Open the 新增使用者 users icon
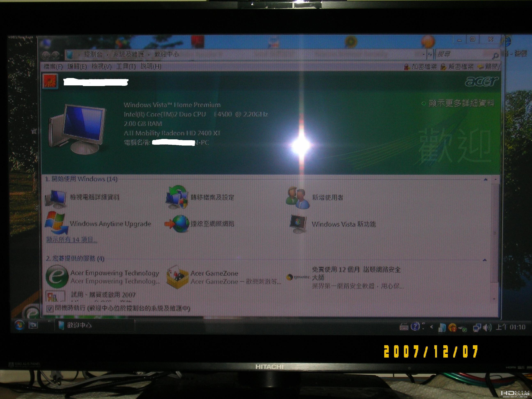The width and height of the screenshot is (532, 399). pyautogui.click(x=298, y=197)
